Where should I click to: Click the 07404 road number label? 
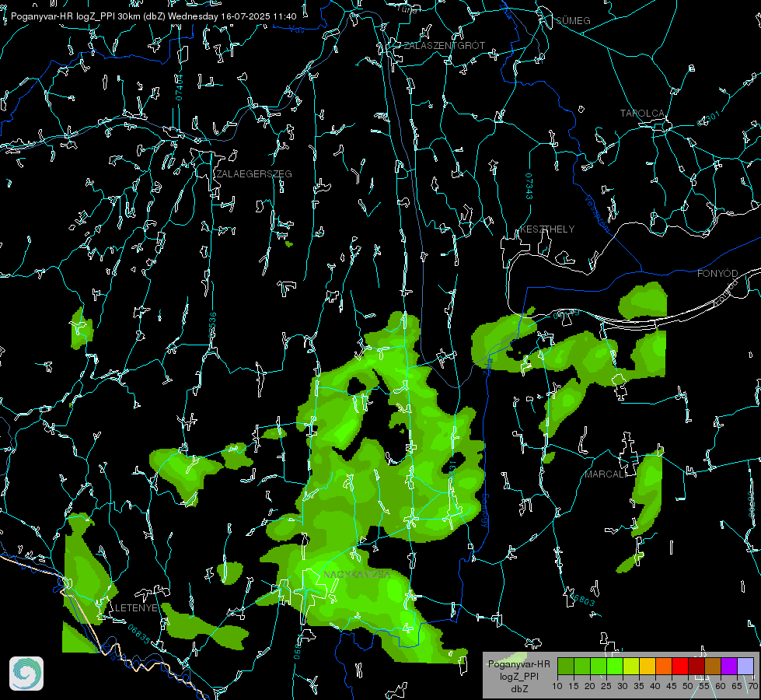point(179,88)
